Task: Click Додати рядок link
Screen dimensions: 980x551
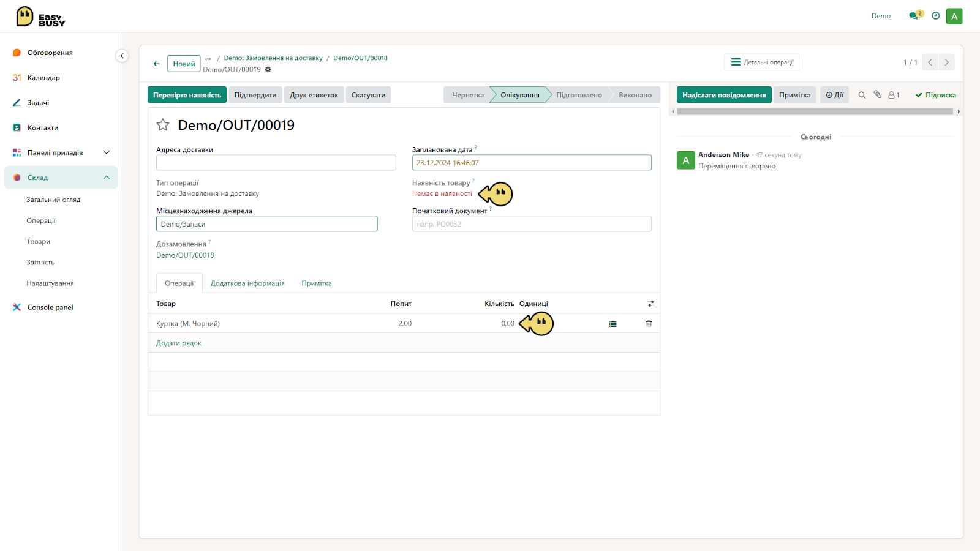Action: tap(179, 343)
